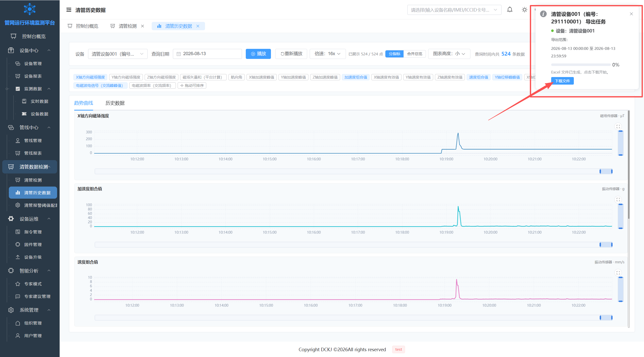Click the platform logo icon
The height and width of the screenshot is (357, 644).
click(30, 9)
